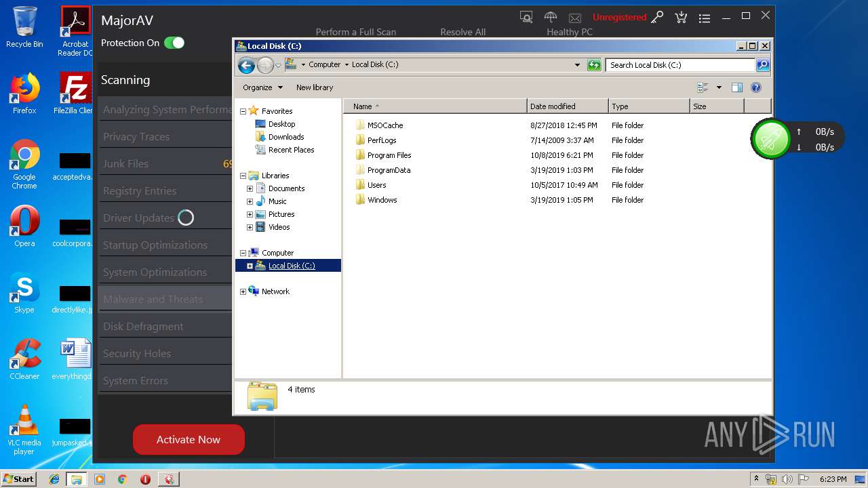Show the preview pane in Explorer
Image resolution: width=868 pixels, height=488 pixels.
737,87
